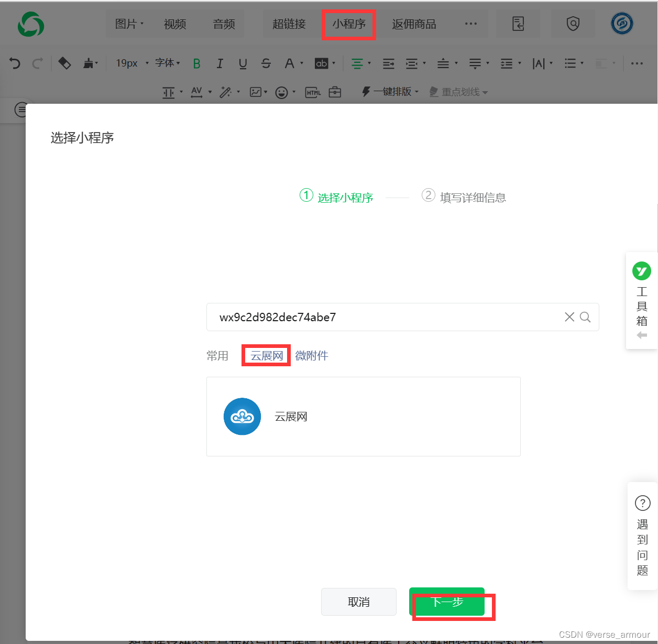Screen dimensions: 658x644
Task: Click the green Y toolbox logo icon
Action: coord(642,271)
